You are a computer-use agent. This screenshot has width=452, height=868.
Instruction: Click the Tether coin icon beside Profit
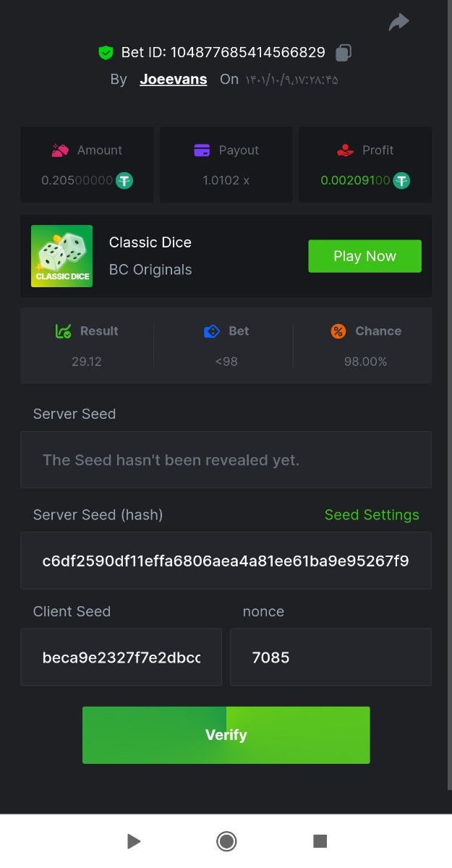tap(401, 180)
